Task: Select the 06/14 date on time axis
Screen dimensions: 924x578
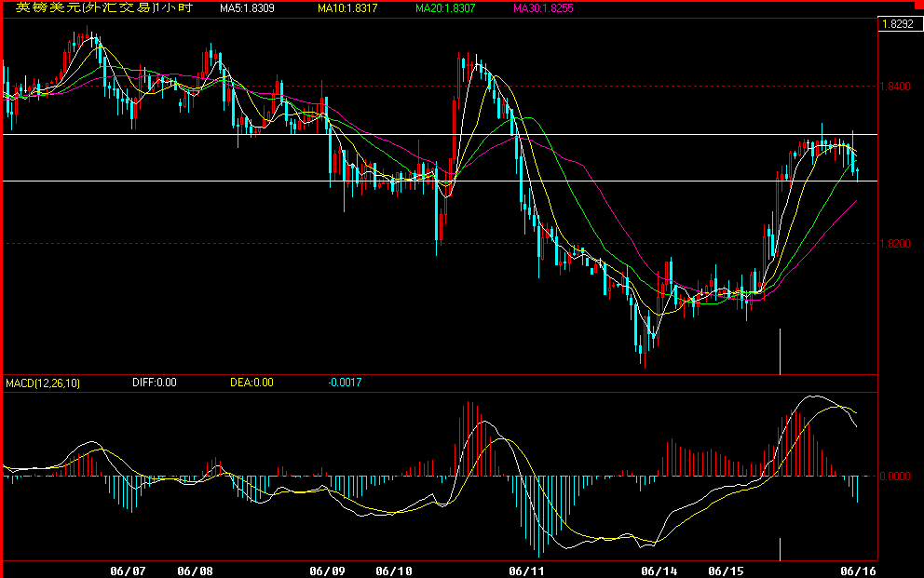Action: click(x=659, y=570)
